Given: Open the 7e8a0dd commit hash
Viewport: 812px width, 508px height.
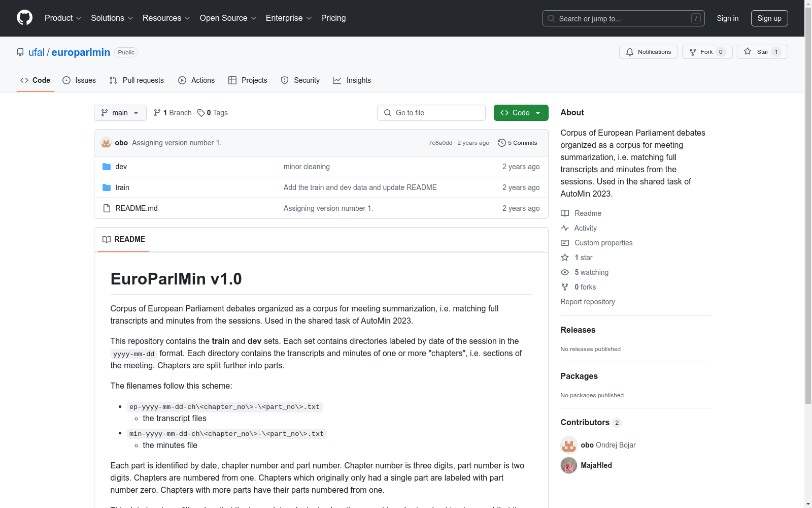Looking at the screenshot, I should coord(440,143).
